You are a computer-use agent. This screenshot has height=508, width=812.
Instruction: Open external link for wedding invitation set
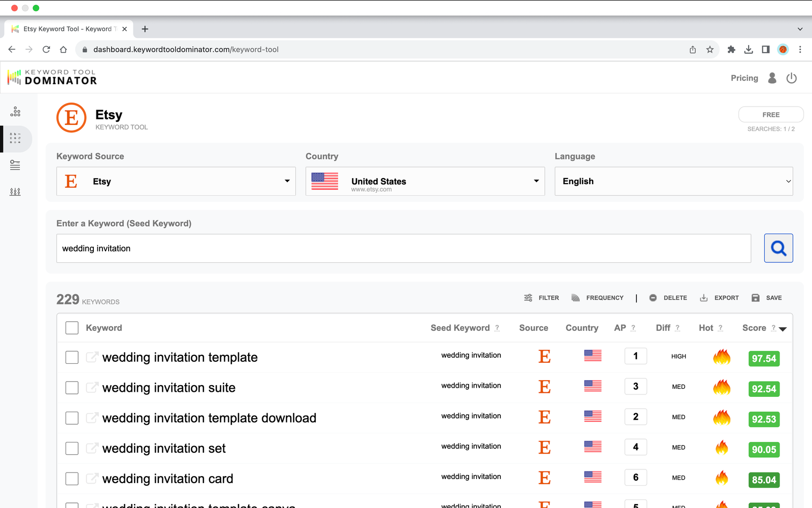point(92,448)
